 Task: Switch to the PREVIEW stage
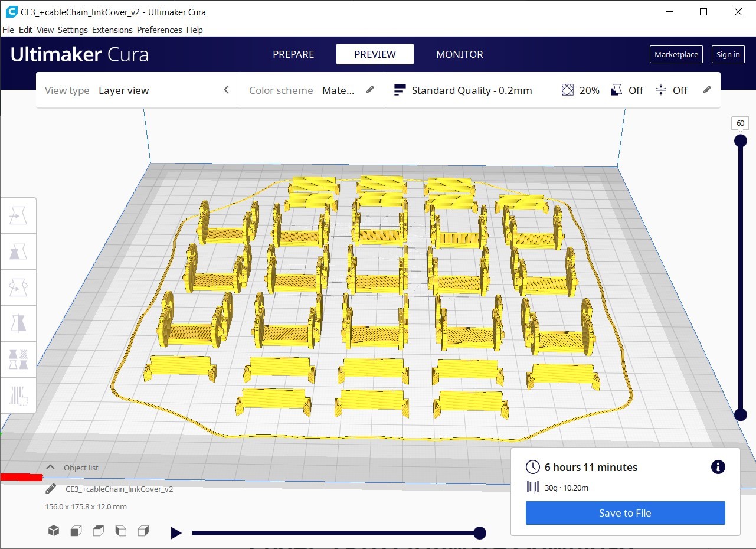tap(375, 54)
